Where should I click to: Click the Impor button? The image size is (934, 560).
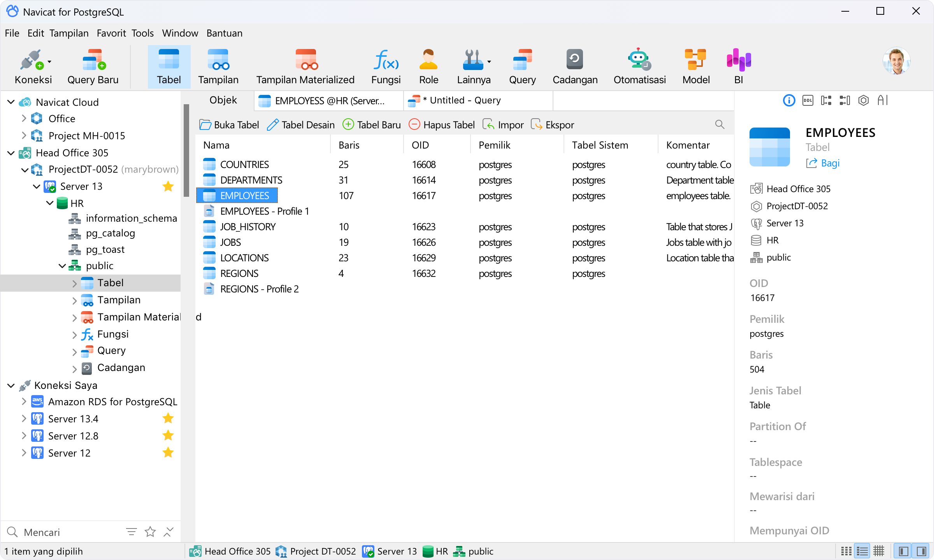tap(503, 124)
